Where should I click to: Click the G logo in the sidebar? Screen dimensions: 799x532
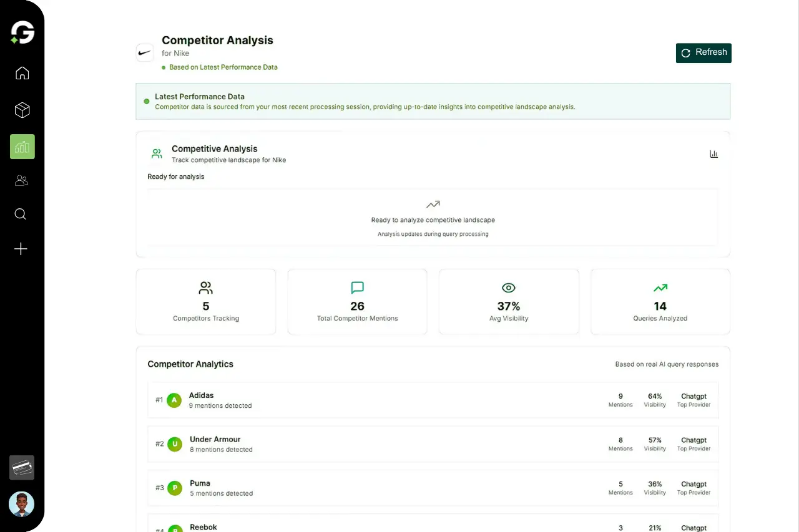22,32
